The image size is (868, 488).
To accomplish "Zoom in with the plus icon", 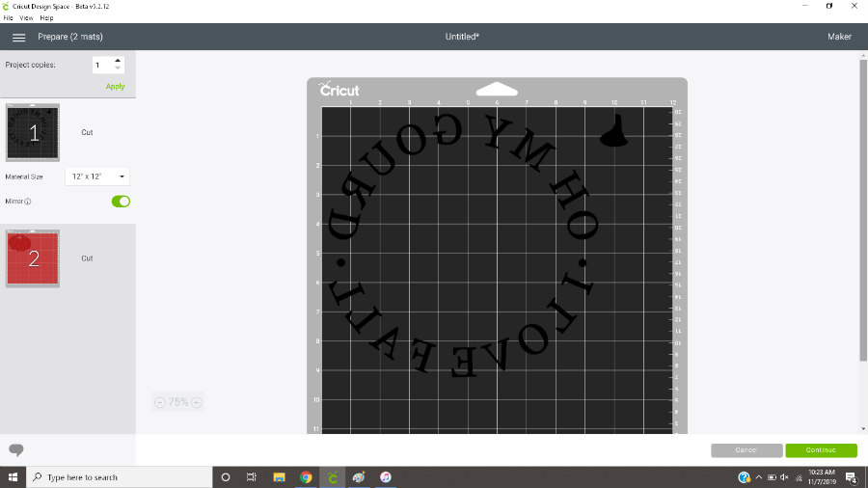I will pos(197,402).
